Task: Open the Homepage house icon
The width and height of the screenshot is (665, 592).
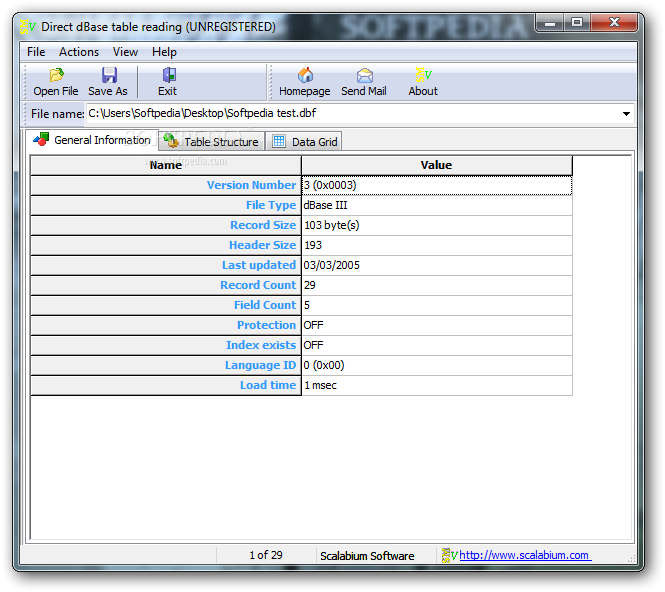Action: pyautogui.click(x=305, y=75)
